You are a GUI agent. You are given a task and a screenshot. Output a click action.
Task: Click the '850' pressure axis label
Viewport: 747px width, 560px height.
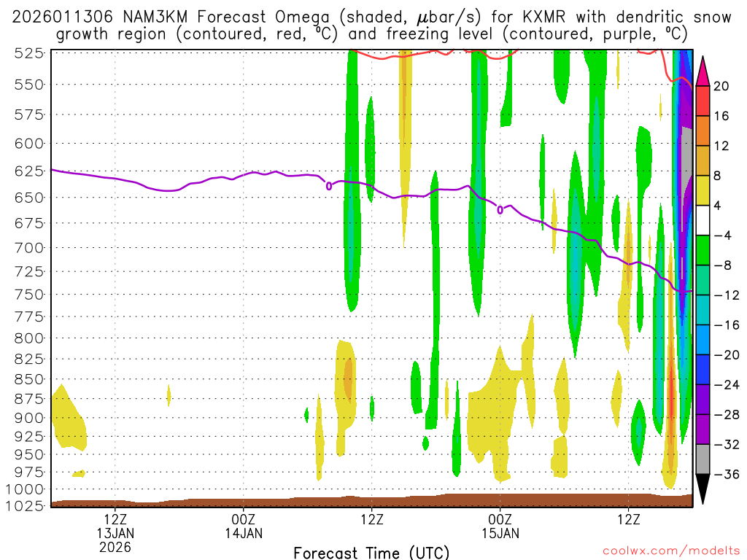29,379
